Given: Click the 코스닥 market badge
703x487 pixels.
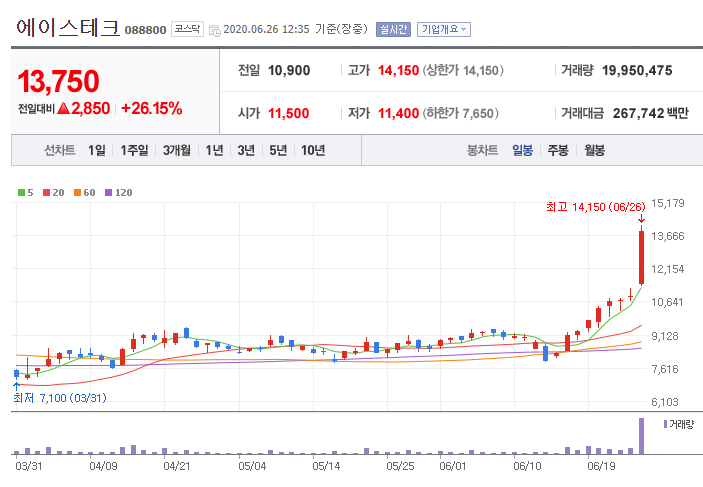Looking at the screenshot, I should [187, 29].
